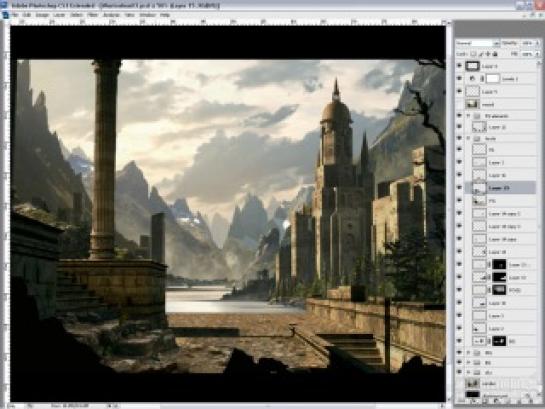Click the lock all padlock icon
Viewport: 545px width, 409px height.
click(x=495, y=54)
